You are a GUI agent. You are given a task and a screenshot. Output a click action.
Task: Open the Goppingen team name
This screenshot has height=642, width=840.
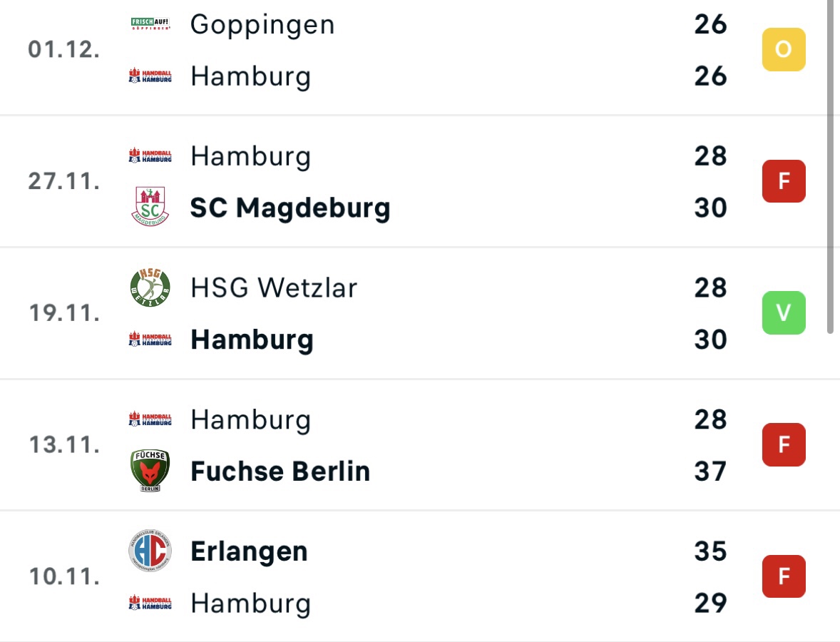[x=262, y=25]
